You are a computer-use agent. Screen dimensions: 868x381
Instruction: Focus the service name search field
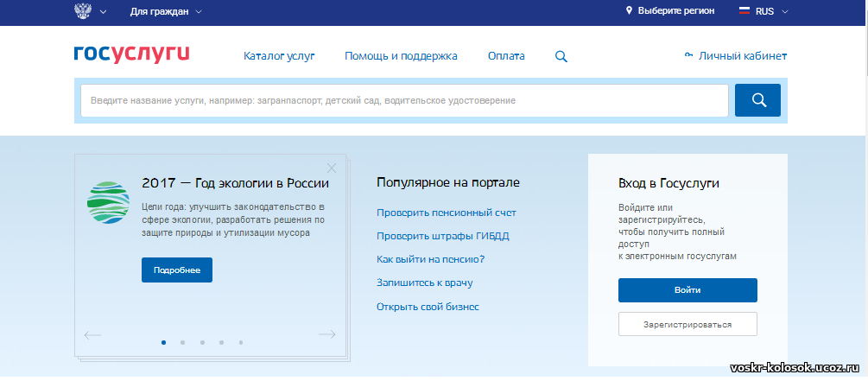[x=404, y=100]
